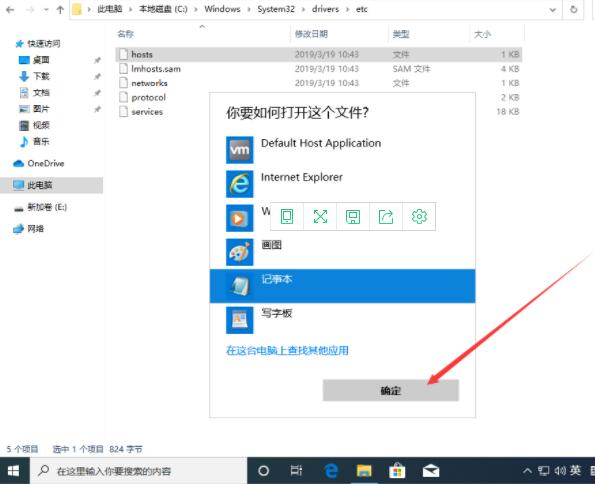
Task: Pick the media player app icon
Action: pos(239,218)
